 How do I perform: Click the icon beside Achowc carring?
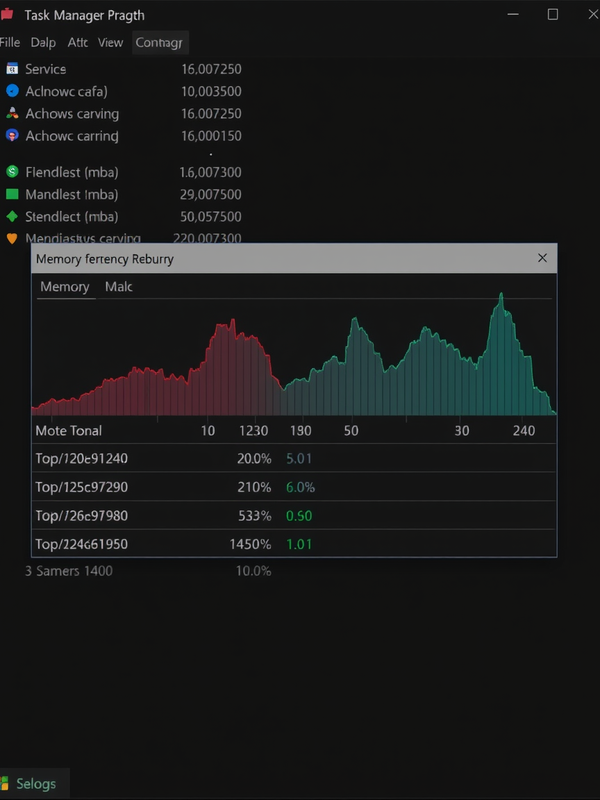point(12,136)
